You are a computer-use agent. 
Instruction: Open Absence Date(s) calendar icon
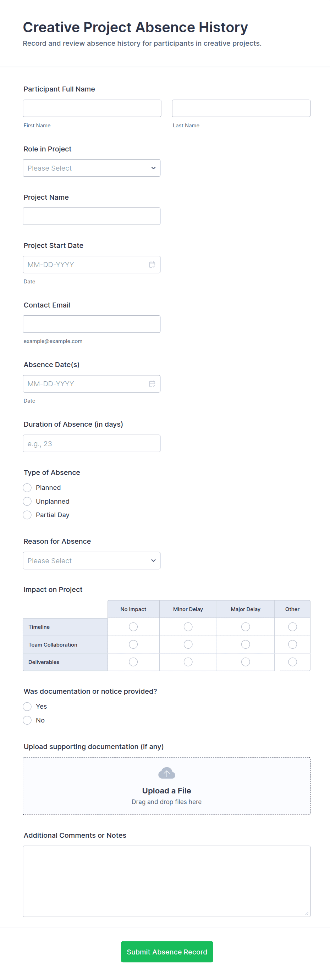152,383
